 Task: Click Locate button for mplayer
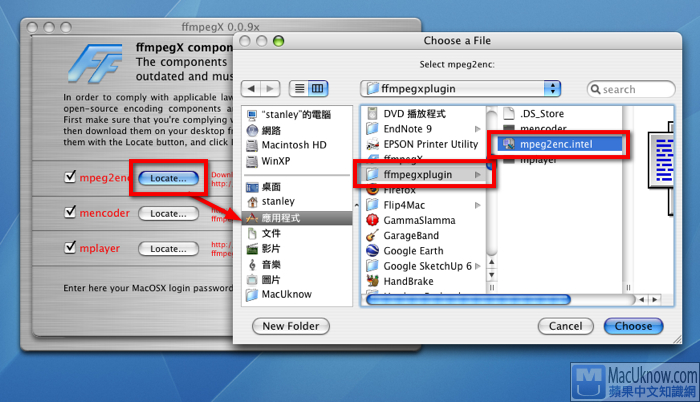point(168,249)
